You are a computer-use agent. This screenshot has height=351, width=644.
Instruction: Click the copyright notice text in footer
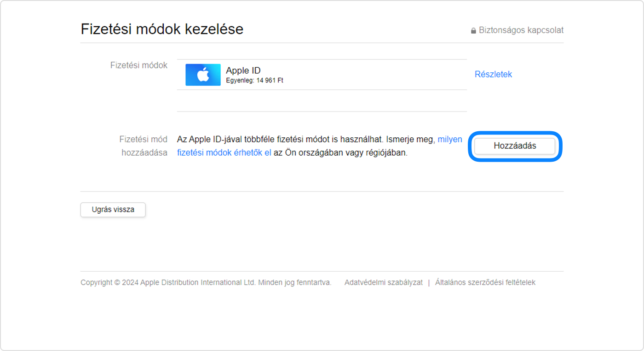coord(206,282)
